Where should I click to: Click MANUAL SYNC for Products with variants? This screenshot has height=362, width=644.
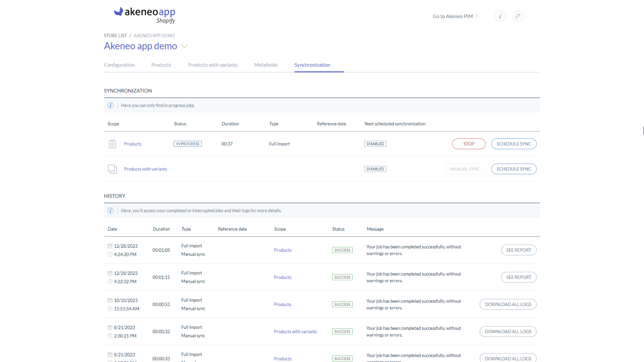[x=465, y=169]
